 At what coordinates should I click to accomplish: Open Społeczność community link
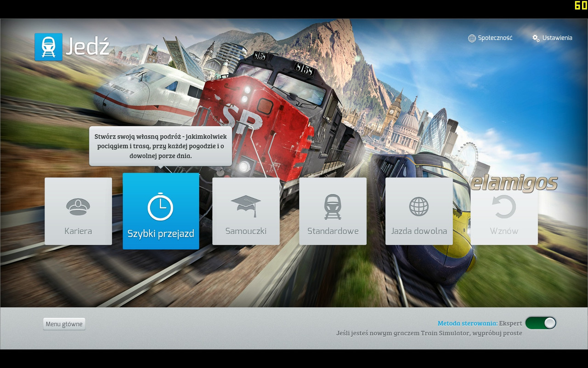tap(490, 38)
